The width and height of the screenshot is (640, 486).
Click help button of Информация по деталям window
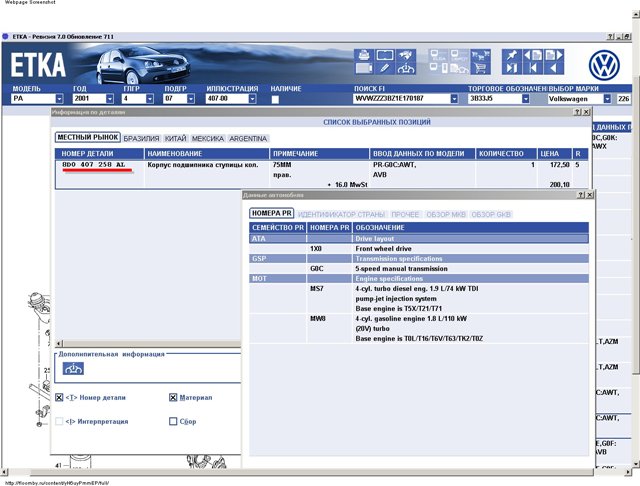pos(577,112)
